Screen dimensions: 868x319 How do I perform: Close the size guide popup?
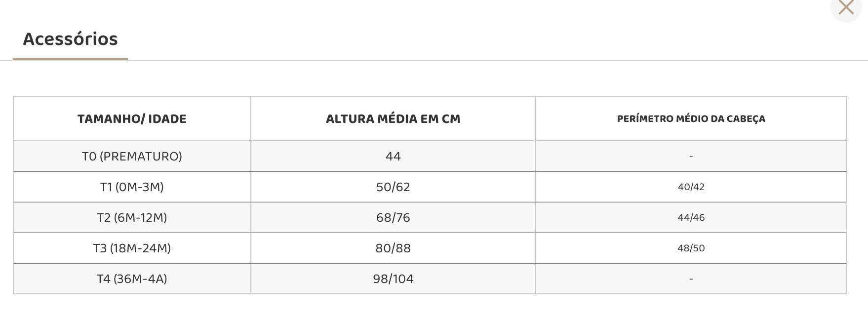click(846, 7)
